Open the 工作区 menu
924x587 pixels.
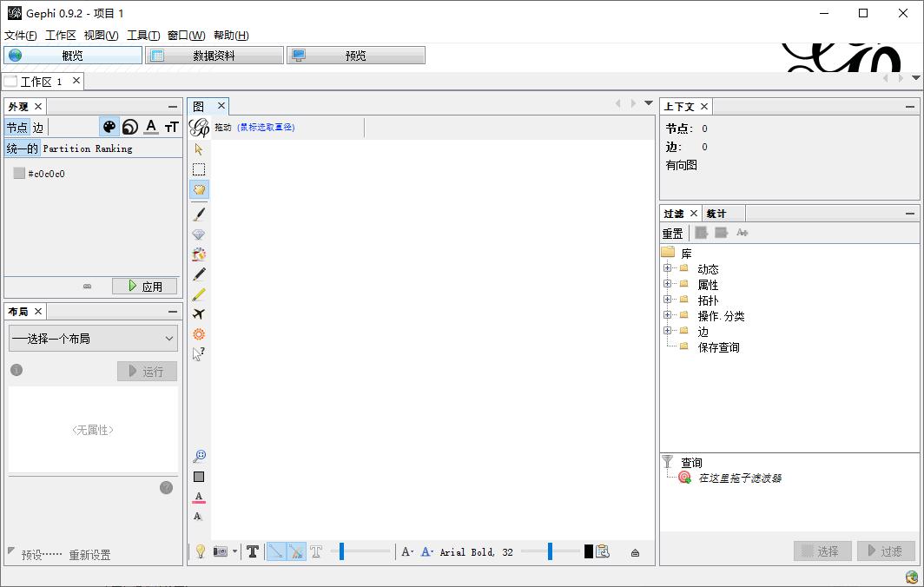[61, 36]
